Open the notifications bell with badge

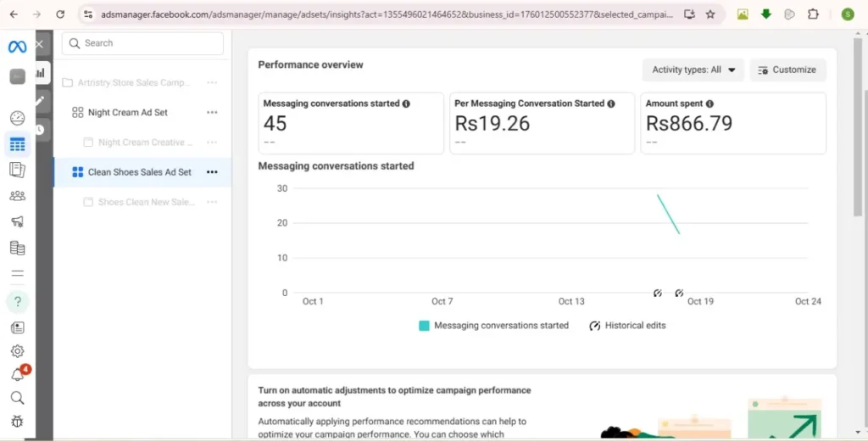17,375
